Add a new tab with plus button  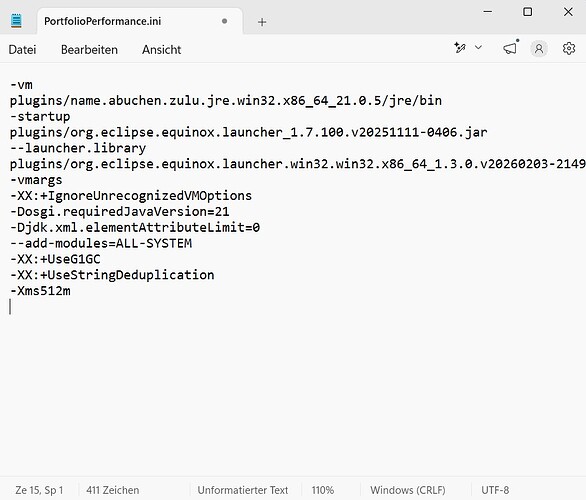(x=262, y=22)
